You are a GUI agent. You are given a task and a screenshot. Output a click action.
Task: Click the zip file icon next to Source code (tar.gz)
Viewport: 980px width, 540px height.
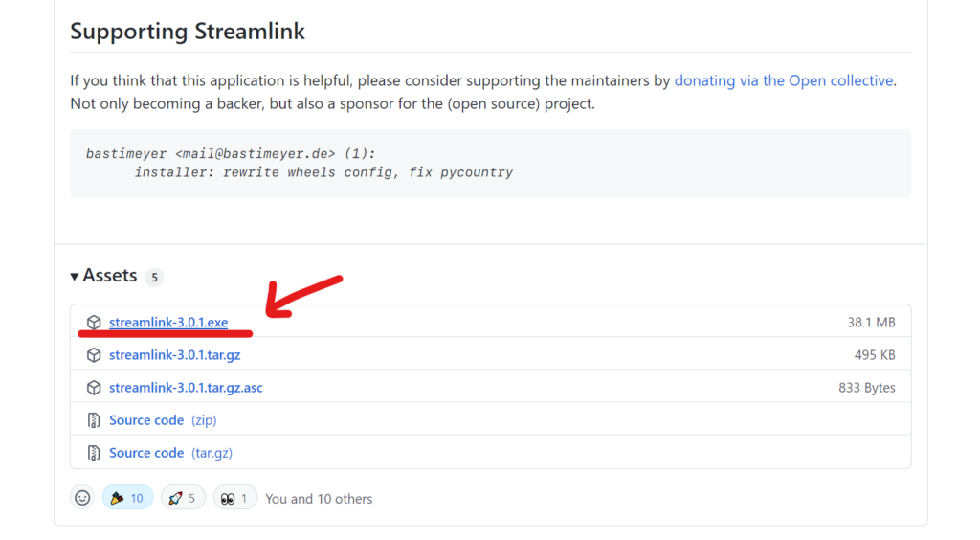[94, 453]
